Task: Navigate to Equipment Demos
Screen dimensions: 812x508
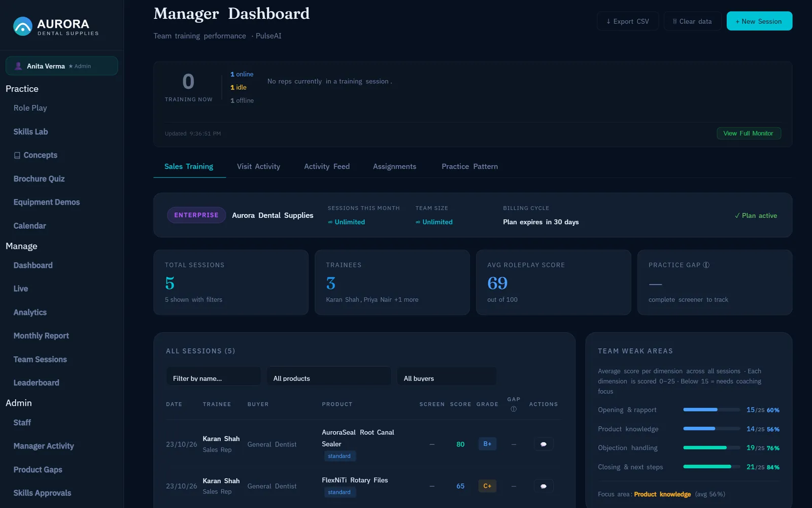Action: click(47, 202)
